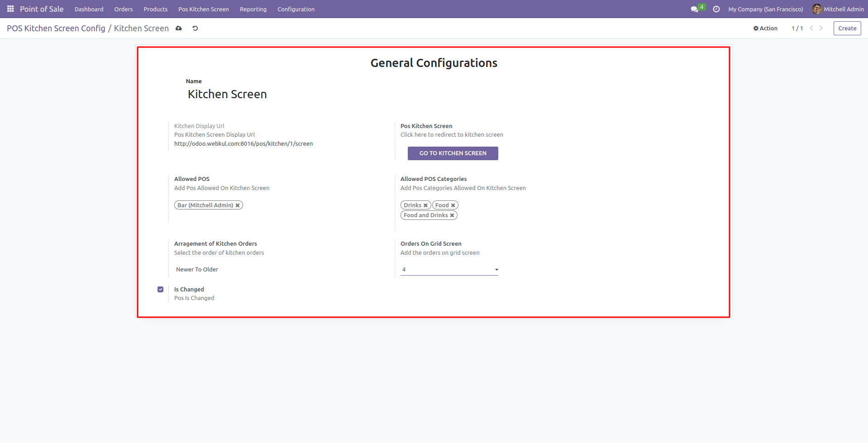Open the Reporting menu
Screen dimensions: 868x443
point(253,9)
